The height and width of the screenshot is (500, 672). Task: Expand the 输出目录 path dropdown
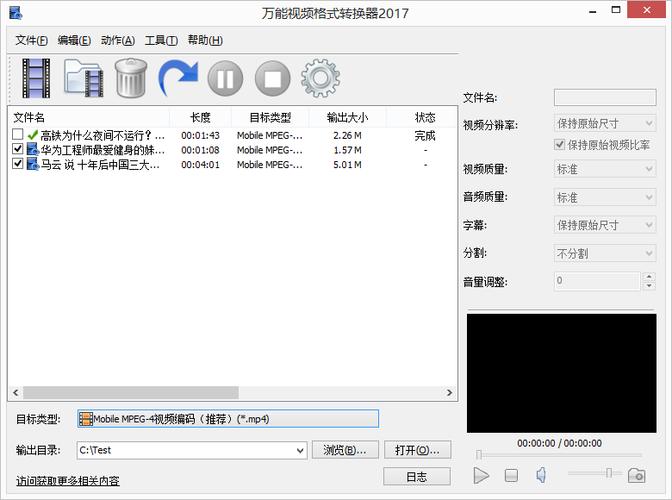click(299, 450)
